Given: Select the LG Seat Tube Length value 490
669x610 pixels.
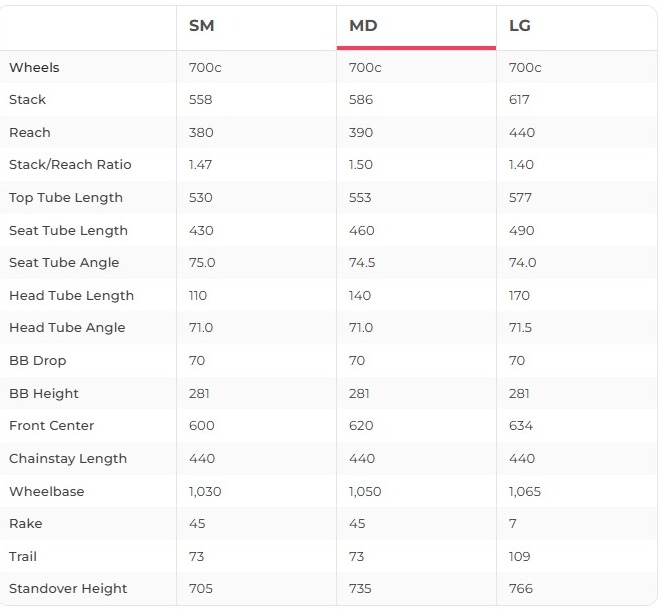Looking at the screenshot, I should (x=522, y=231).
